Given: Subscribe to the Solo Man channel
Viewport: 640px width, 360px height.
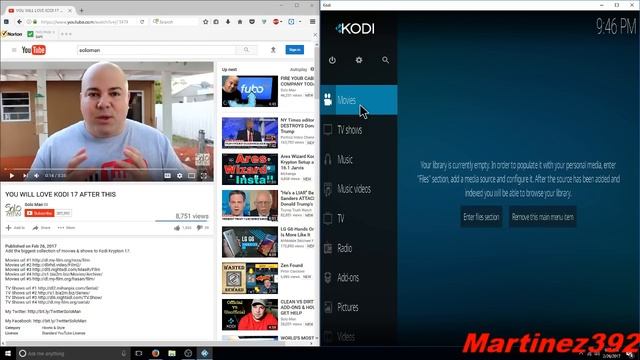Looking at the screenshot, I should 39,213.
